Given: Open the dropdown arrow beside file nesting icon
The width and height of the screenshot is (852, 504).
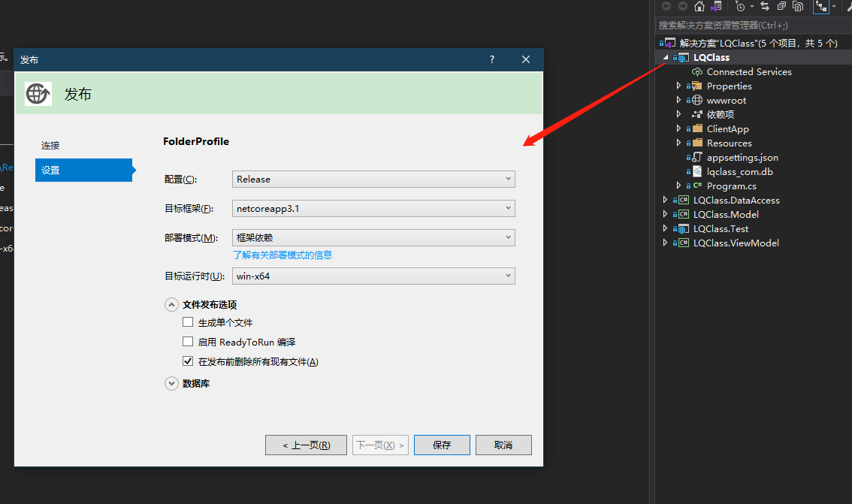Looking at the screenshot, I should [833, 7].
